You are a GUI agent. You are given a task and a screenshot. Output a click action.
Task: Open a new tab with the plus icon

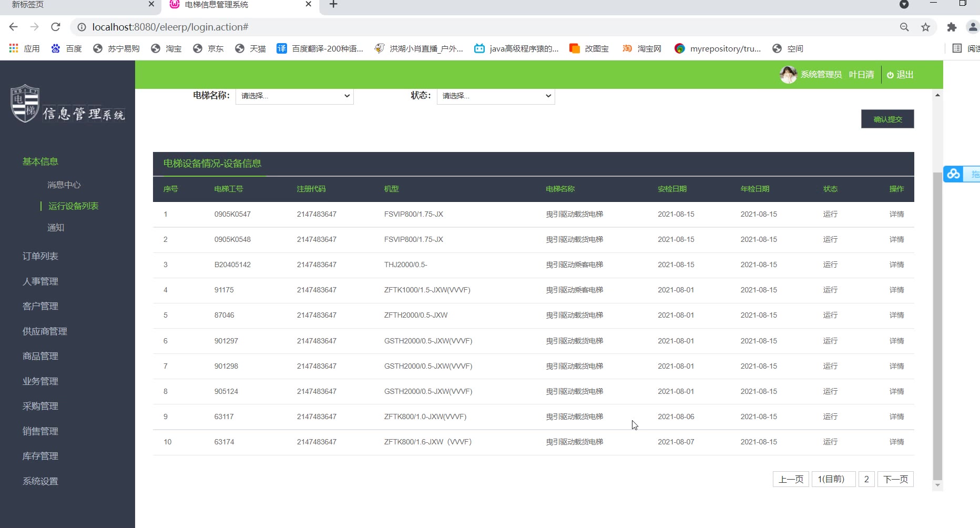(333, 5)
